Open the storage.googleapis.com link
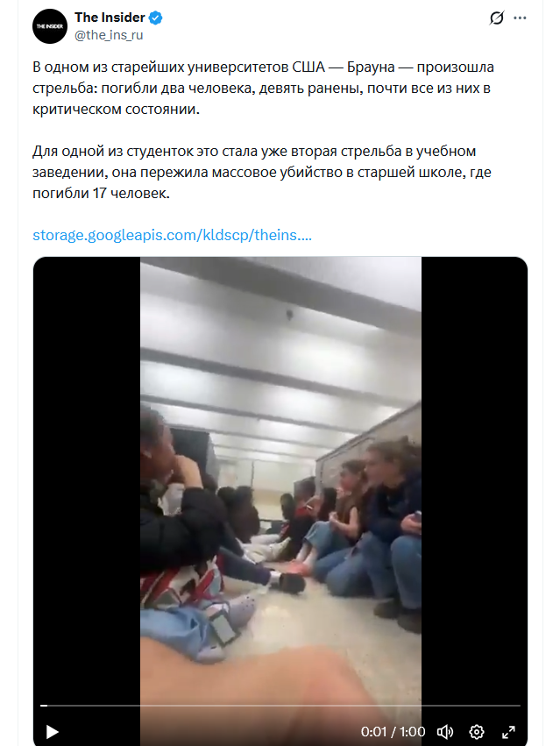Screen dimensions: 560x746 172,235
